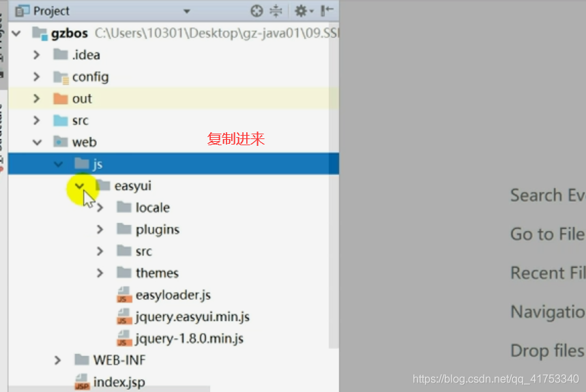The height and width of the screenshot is (392, 586).
Task: Click the Project panel title label
Action: pyautogui.click(x=51, y=11)
